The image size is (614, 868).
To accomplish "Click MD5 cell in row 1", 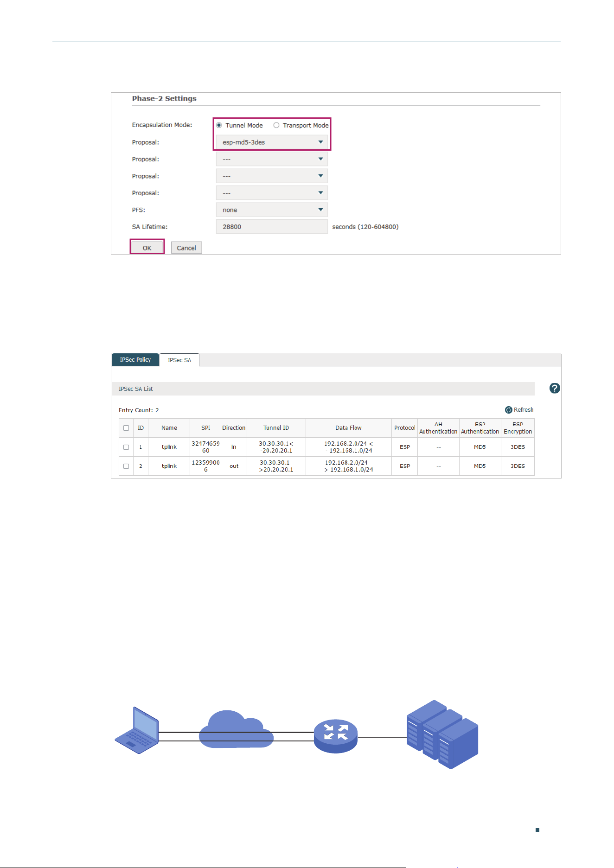I will [x=480, y=447].
